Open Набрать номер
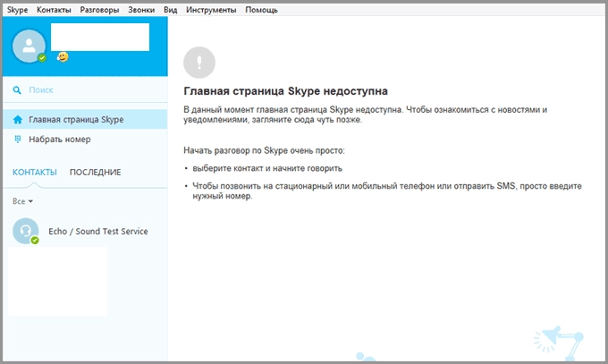The height and width of the screenshot is (364, 608). click(85, 139)
